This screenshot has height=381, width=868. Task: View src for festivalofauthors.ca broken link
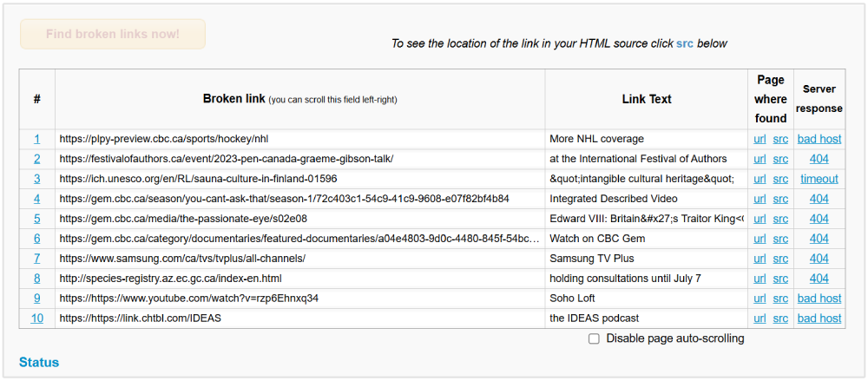tap(780, 159)
